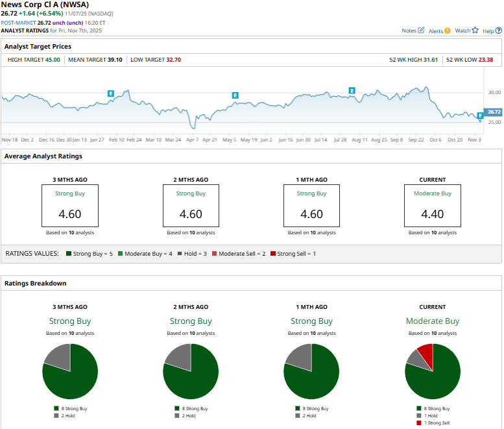
Task: Click the red slice of Current pie chart
Action: [426, 354]
